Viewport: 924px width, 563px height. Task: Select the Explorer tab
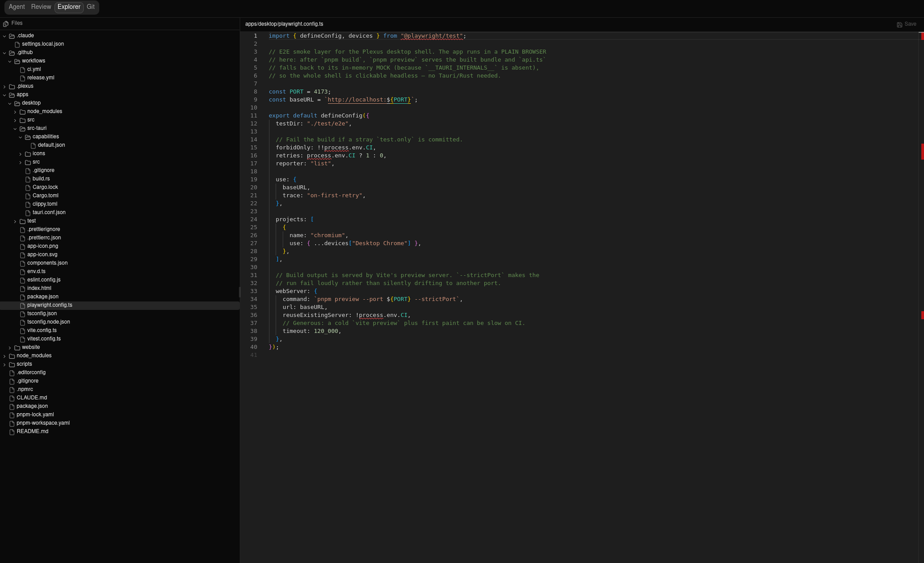(x=69, y=7)
